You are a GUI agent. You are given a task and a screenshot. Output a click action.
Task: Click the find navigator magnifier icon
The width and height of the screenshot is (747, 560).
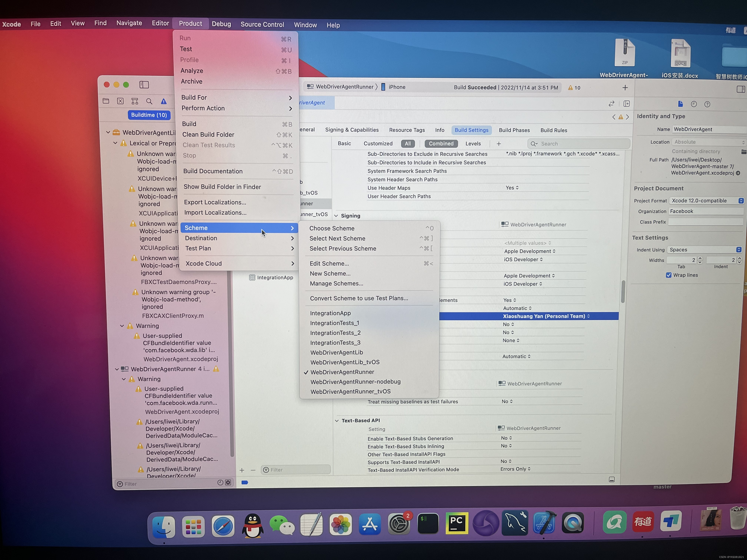coord(149,101)
